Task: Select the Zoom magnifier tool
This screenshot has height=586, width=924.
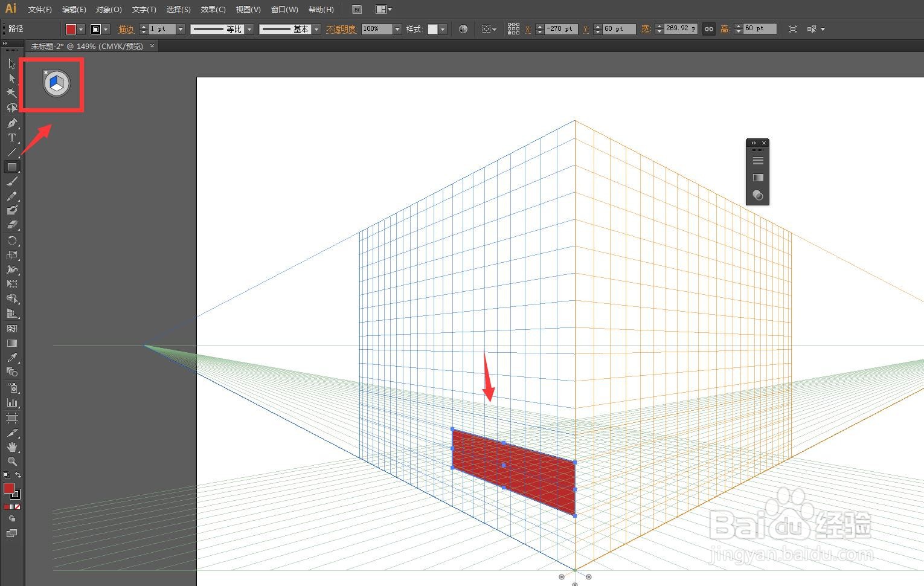Action: pos(11,462)
